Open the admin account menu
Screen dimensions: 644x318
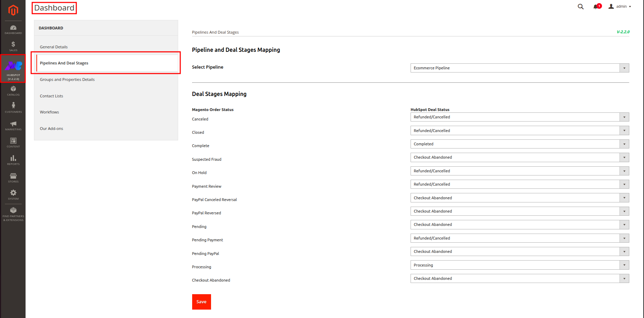620,7
